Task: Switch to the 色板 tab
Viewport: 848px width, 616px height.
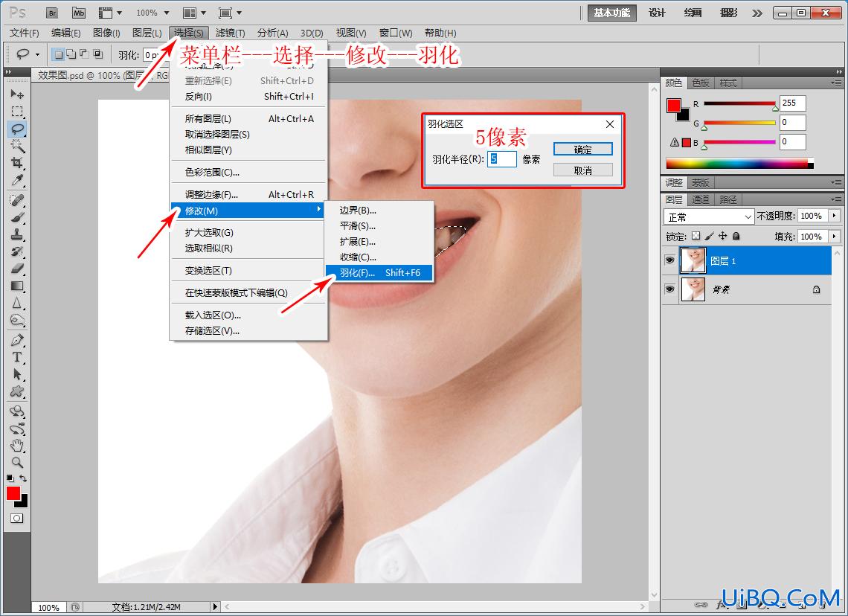Action: (x=701, y=83)
